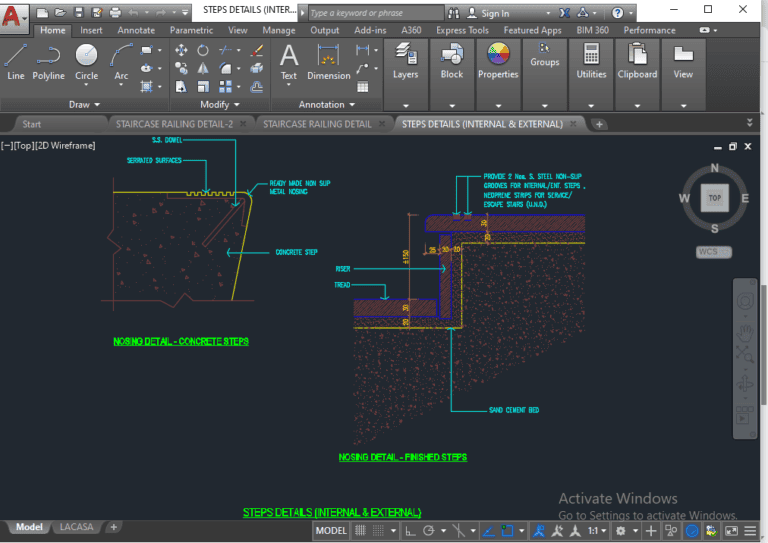Toggle ortho mode in status bar
The width and height of the screenshot is (768, 543).
point(410,531)
